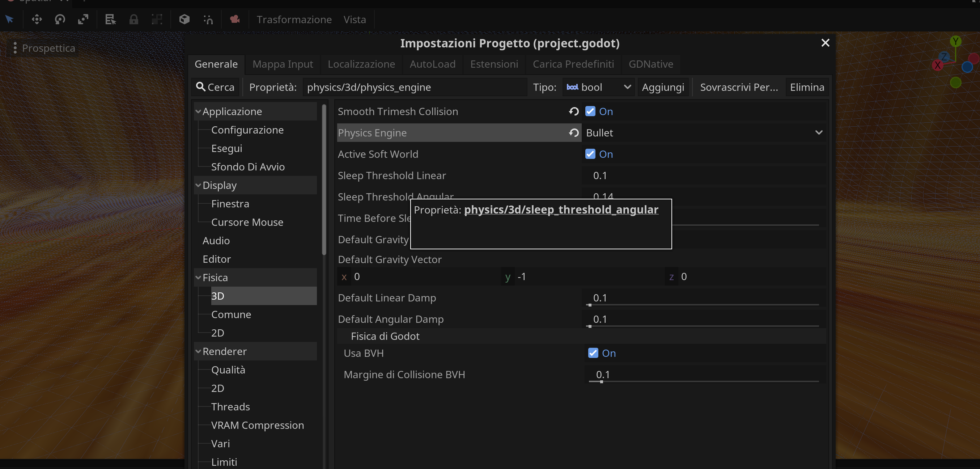Collapse the Fisica section
Image resolution: width=980 pixels, height=469 pixels.
[198, 277]
